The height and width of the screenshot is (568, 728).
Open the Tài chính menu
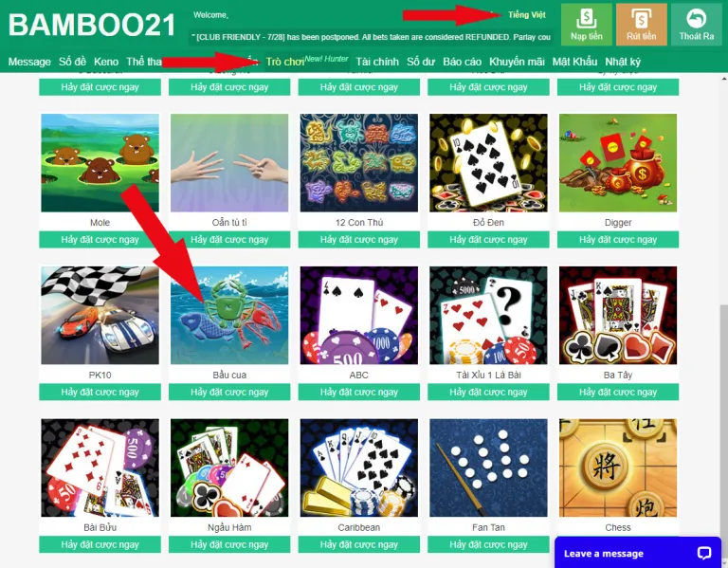[377, 62]
